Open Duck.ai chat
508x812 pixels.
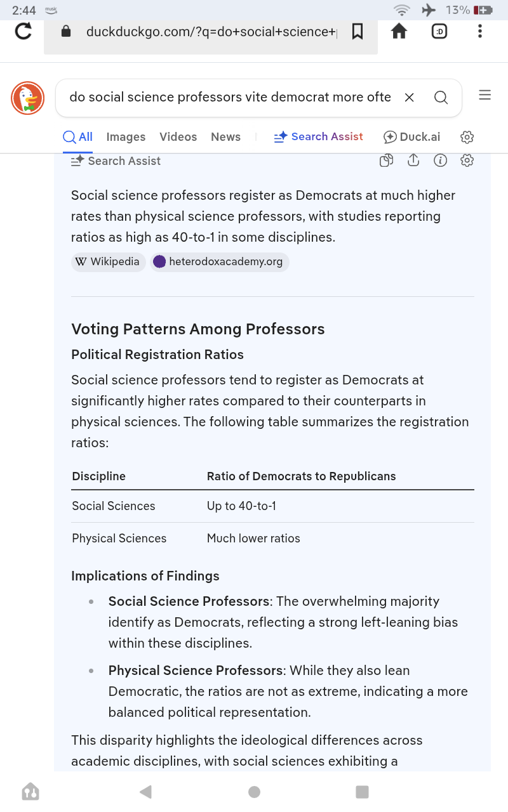click(412, 137)
